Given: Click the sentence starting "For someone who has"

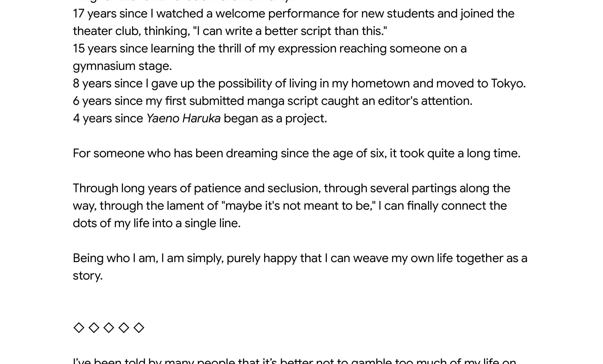Looking at the screenshot, I should (x=297, y=153).
